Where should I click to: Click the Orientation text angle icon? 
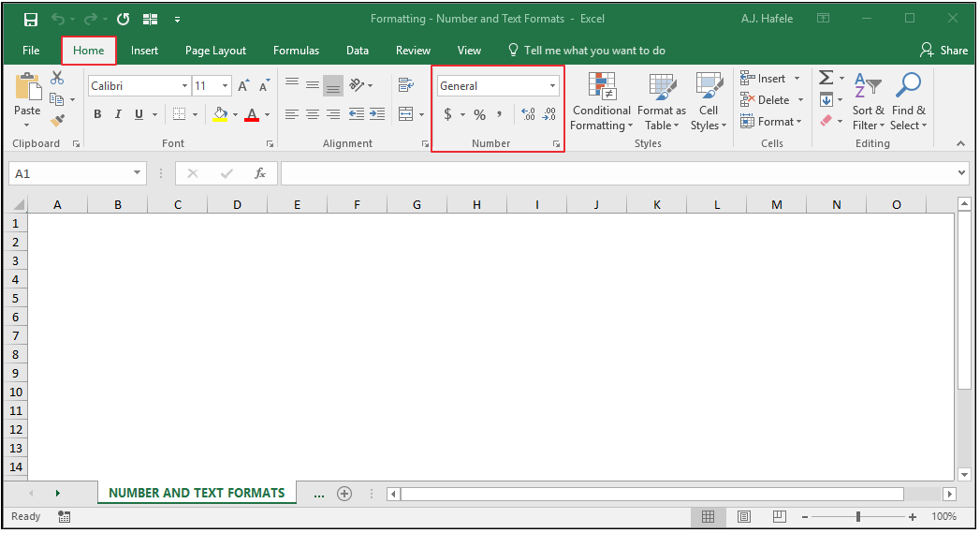(357, 84)
